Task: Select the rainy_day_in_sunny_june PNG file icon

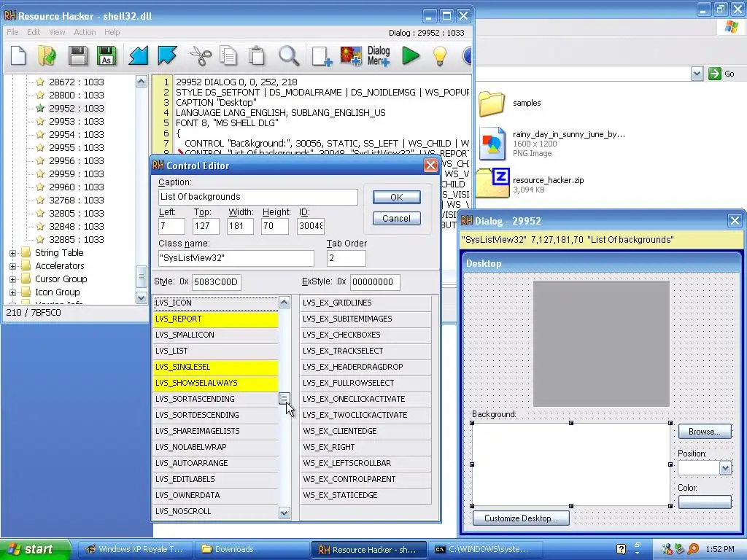Action: point(492,144)
